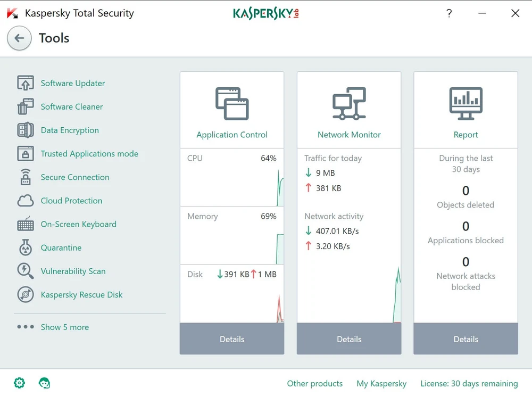
Task: View Report panel Details
Action: point(465,339)
